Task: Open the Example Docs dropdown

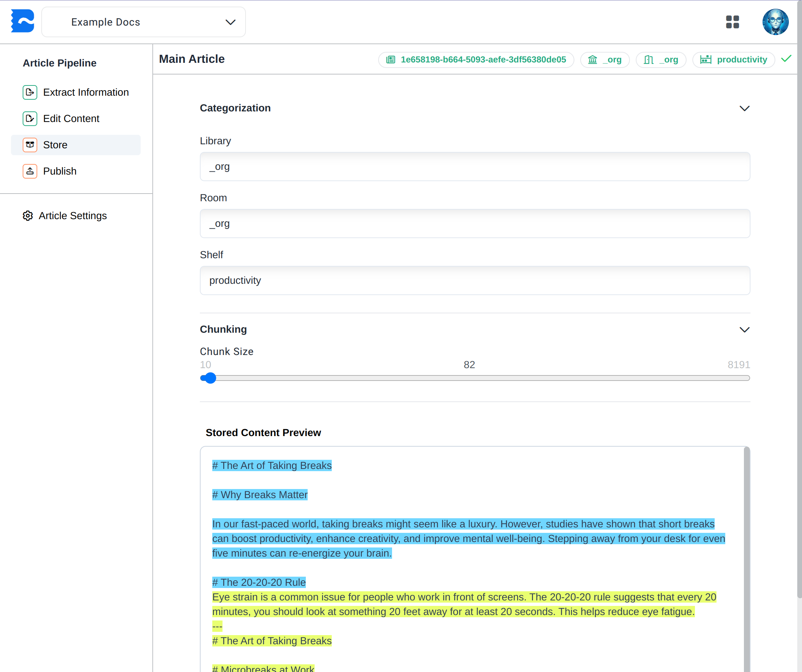Action: point(143,22)
